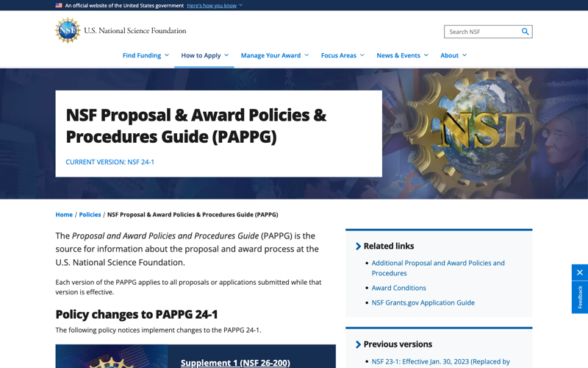588x368 pixels.
Task: Click the page title PAPPG heading
Action: click(x=196, y=126)
